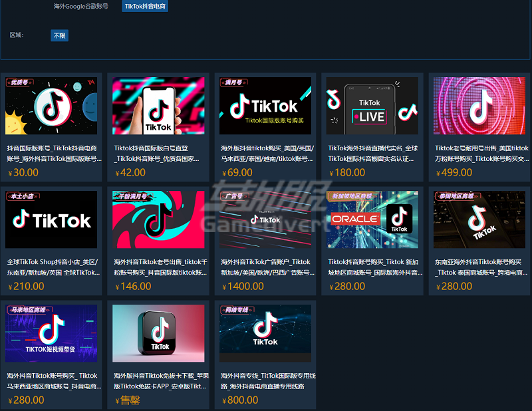Screen dimensions: 532x411
Task: Click the 广告号 badge tag
Action: point(234,196)
